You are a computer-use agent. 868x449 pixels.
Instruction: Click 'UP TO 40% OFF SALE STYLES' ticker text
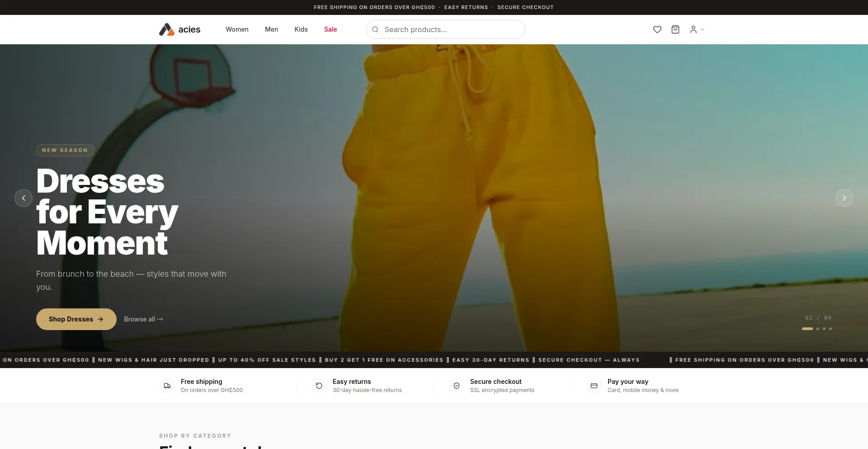tap(267, 360)
